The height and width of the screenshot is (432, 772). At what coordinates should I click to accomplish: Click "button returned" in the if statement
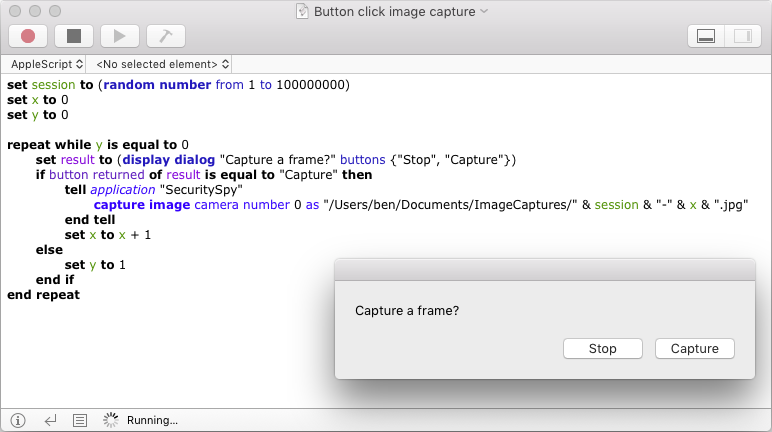(96, 175)
